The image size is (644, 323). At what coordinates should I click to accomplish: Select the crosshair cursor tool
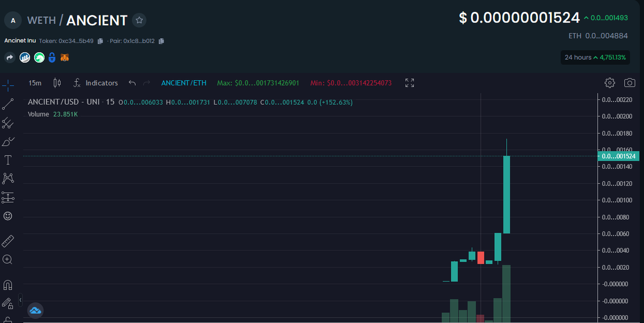[x=8, y=85]
